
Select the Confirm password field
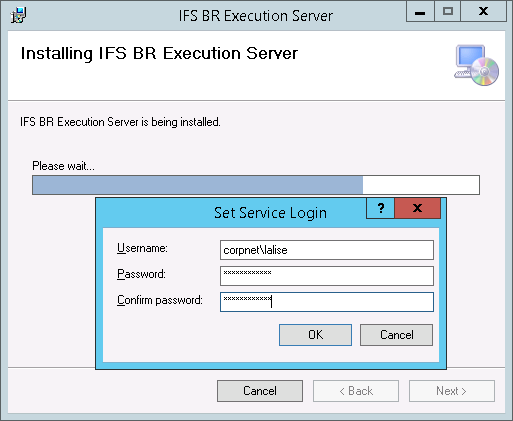(327, 302)
